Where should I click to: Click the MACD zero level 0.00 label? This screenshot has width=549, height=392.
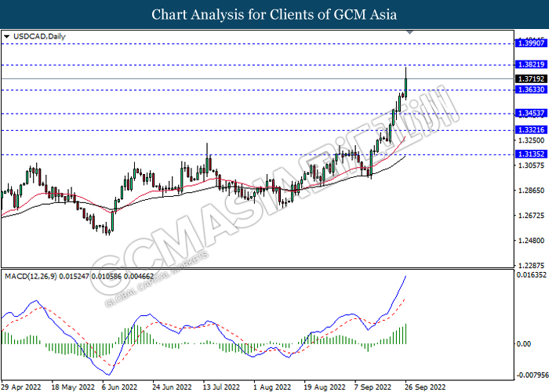click(x=524, y=344)
